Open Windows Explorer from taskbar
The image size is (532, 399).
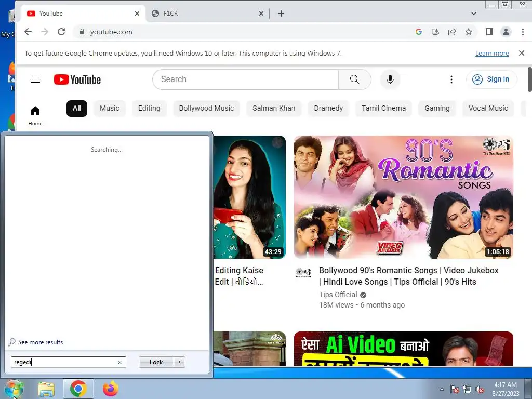click(46, 389)
